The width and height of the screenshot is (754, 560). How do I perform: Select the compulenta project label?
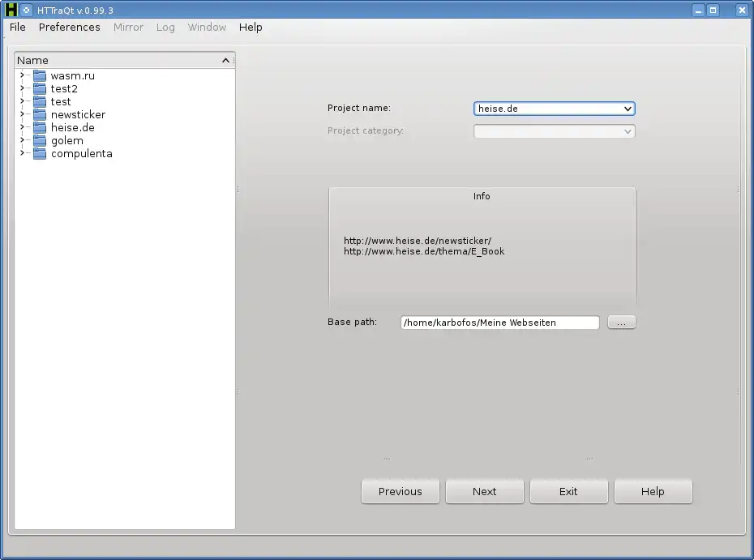pos(81,153)
